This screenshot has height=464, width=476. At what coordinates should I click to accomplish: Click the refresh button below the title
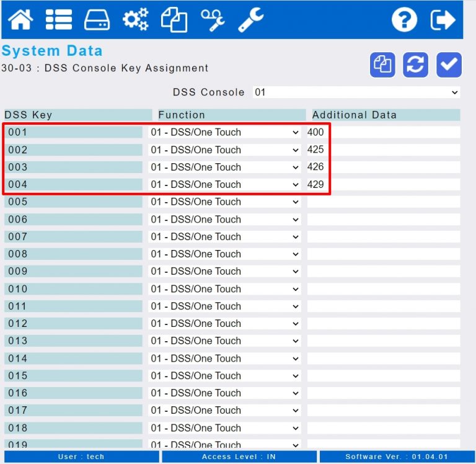tap(416, 65)
